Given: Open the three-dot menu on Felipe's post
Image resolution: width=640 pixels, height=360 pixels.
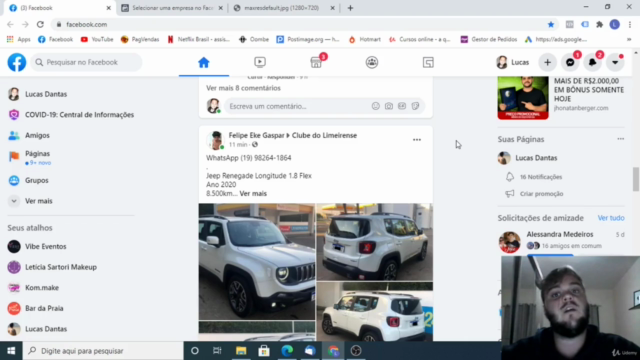Looking at the screenshot, I should 417,140.
